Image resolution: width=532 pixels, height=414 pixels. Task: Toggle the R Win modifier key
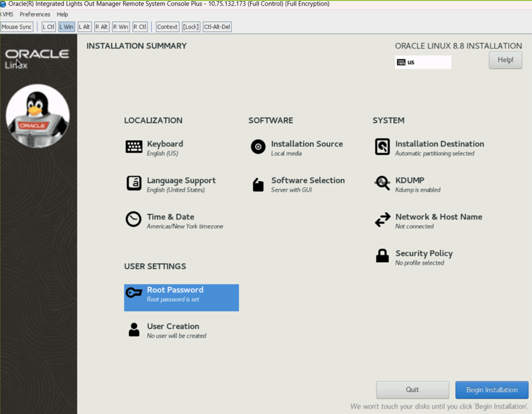point(121,27)
